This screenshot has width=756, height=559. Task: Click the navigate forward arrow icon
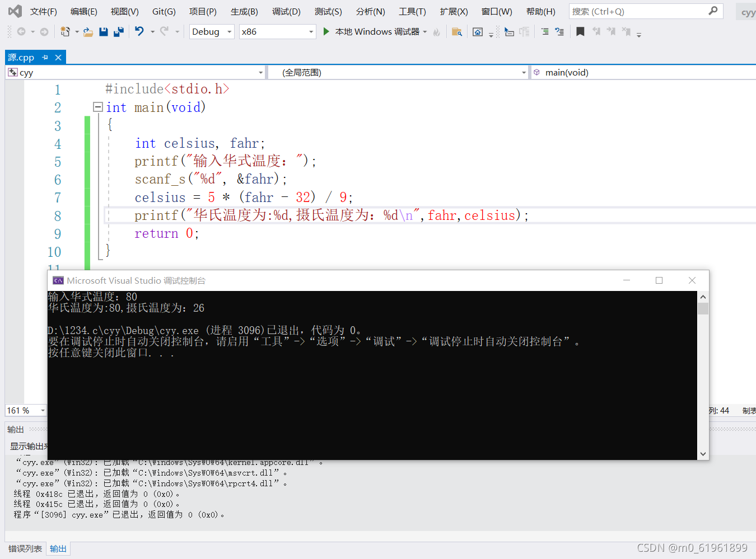pos(44,32)
